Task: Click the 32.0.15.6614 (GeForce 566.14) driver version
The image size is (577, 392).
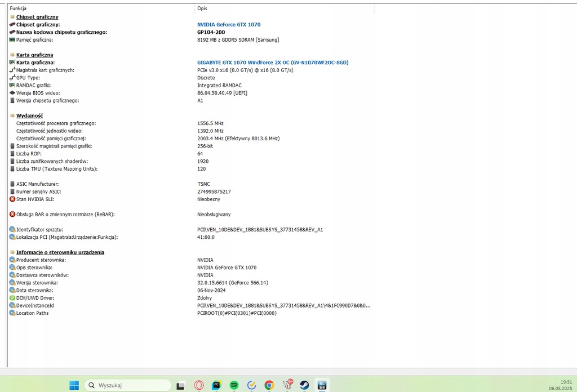Action: click(x=233, y=283)
